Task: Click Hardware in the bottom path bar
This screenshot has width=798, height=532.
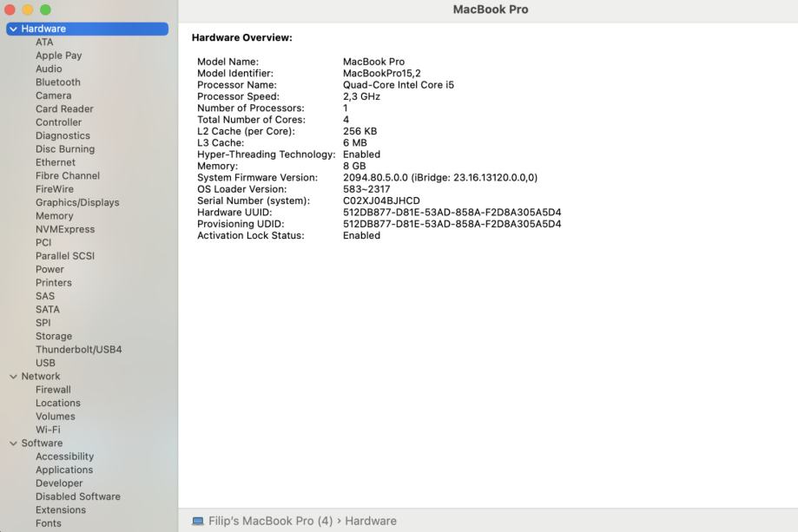Action: coord(371,521)
